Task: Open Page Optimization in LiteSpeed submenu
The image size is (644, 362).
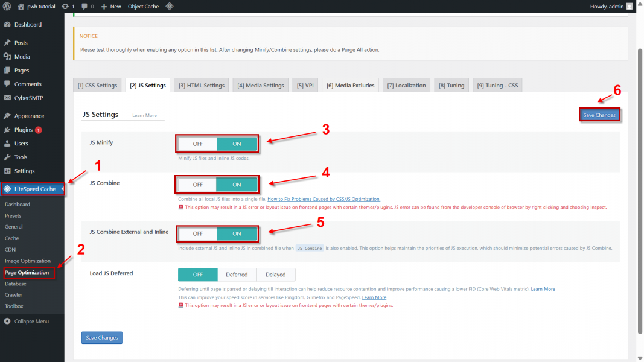Action: click(27, 273)
